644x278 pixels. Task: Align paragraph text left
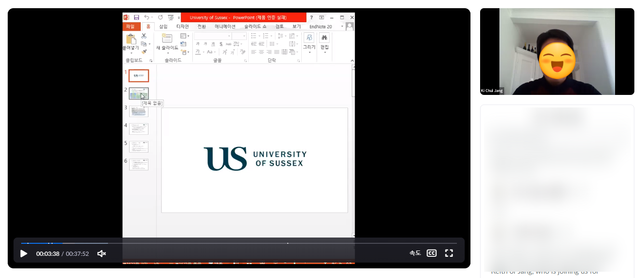coord(254,52)
